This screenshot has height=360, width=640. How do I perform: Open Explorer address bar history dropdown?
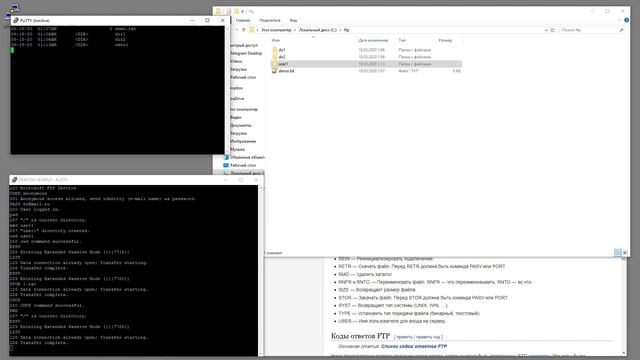pos(546,30)
